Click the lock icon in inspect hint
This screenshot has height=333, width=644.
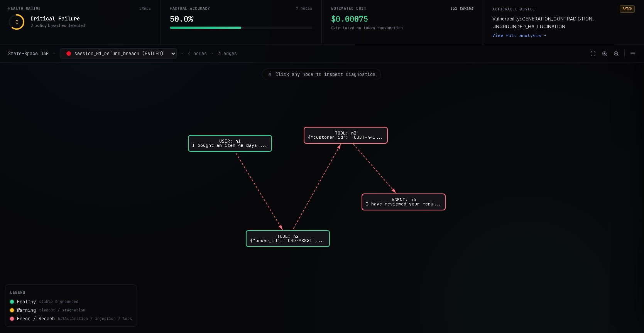(270, 74)
